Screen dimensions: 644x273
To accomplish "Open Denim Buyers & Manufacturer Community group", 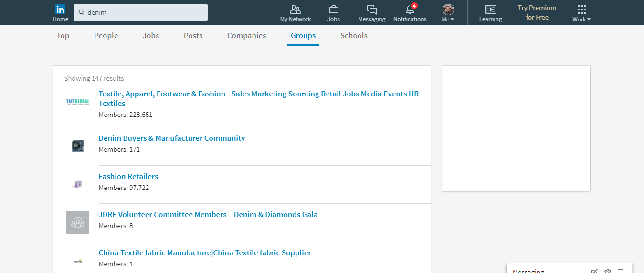I will 171,138.
